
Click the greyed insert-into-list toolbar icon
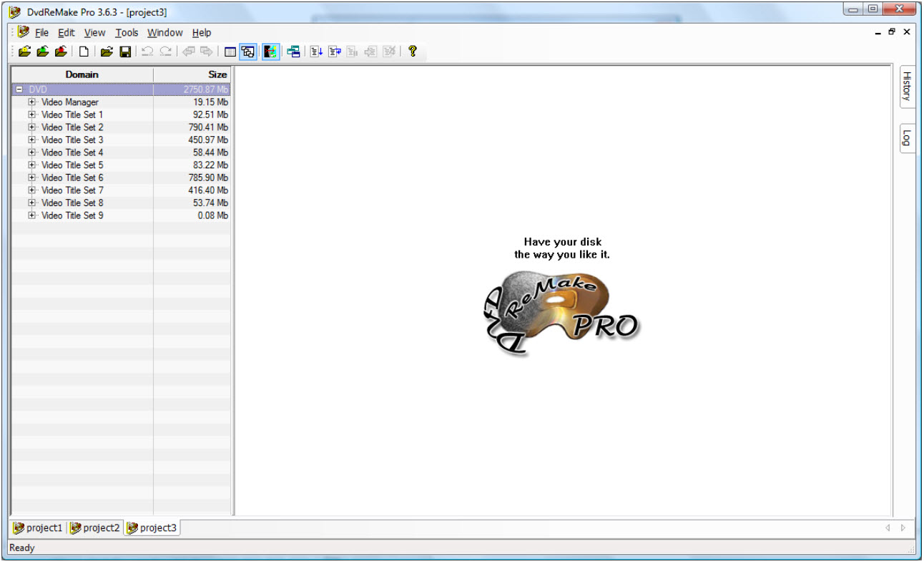370,52
